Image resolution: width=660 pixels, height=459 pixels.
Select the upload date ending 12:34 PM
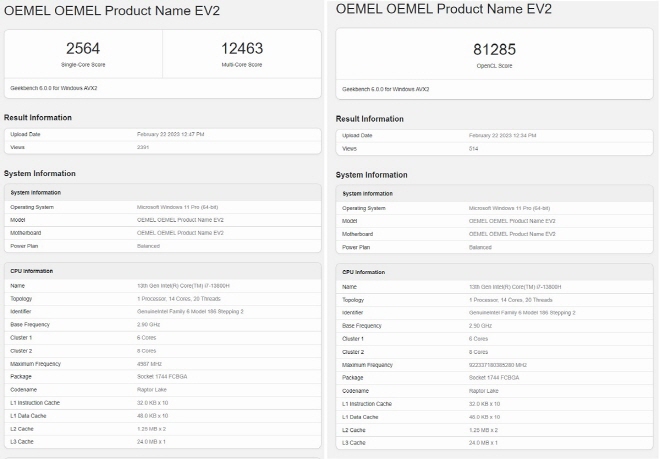502,134
